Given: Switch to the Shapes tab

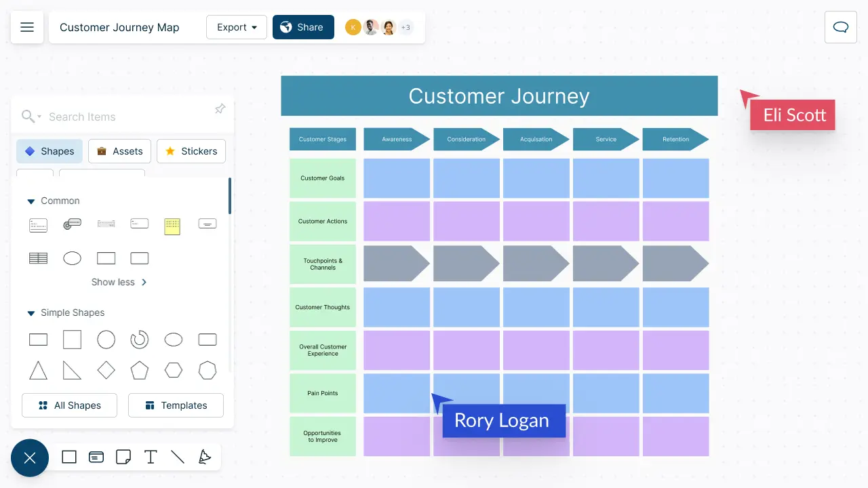Looking at the screenshot, I should click(x=50, y=151).
